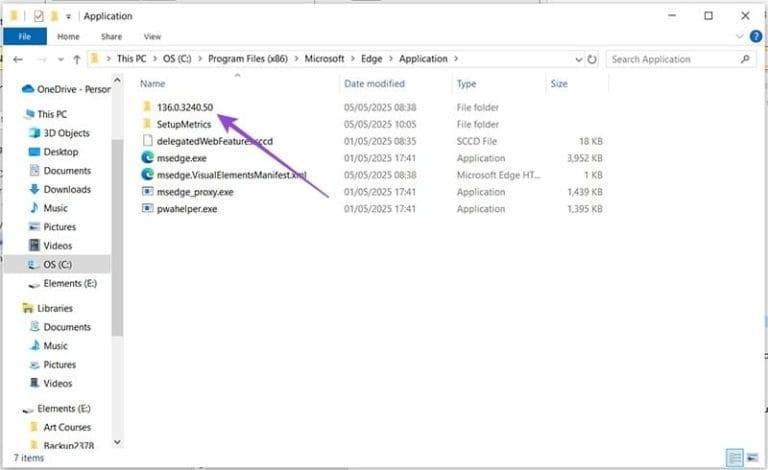The width and height of the screenshot is (768, 470).
Task: Open 3D Objects in navigation pane
Action: [66, 133]
